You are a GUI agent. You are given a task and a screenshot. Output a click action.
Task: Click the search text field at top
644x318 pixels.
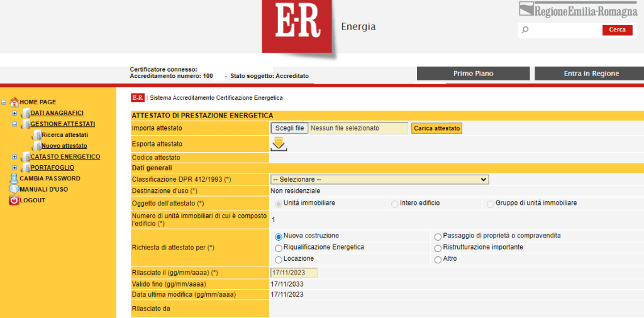point(565,30)
